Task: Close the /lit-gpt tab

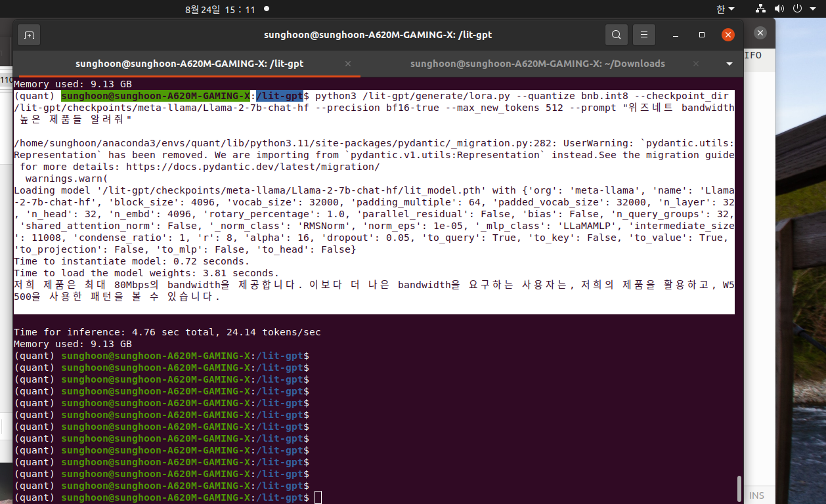Action: pos(348,64)
